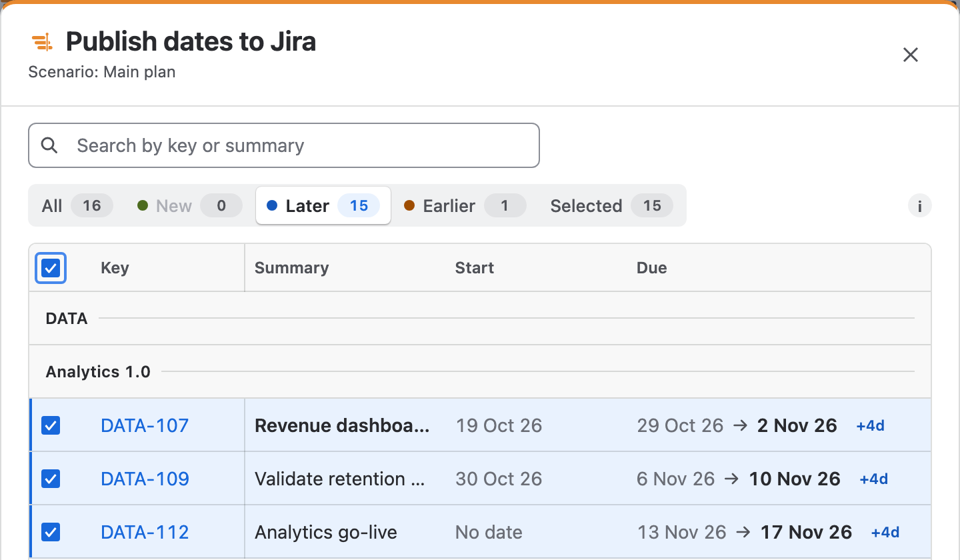The width and height of the screenshot is (960, 560).
Task: Click the new due date '10 Nov 26'
Action: [795, 479]
